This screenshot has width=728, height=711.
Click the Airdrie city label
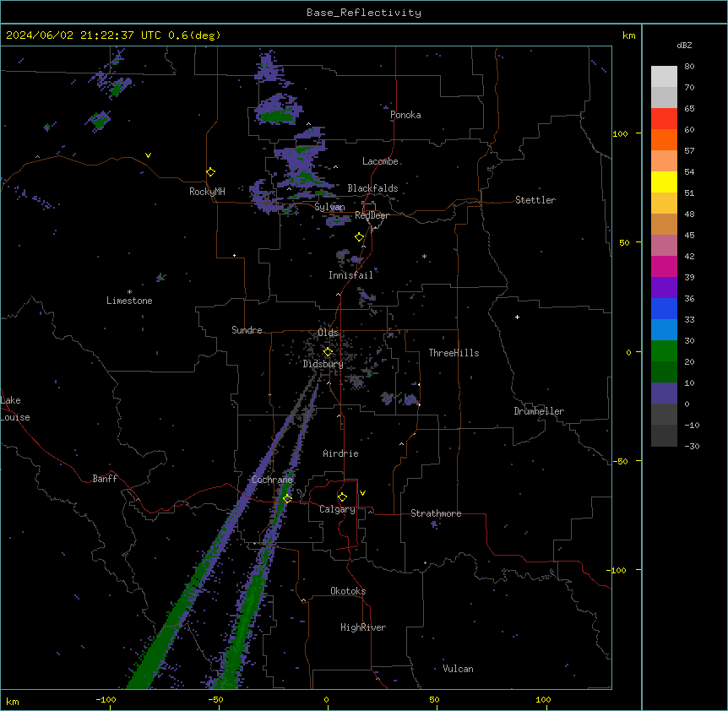tap(340, 453)
